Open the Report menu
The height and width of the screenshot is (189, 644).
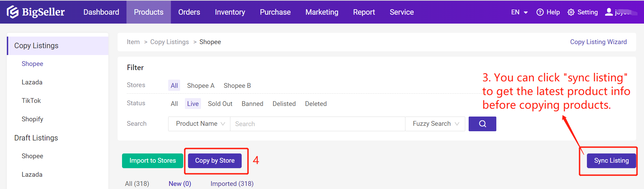[x=364, y=12]
